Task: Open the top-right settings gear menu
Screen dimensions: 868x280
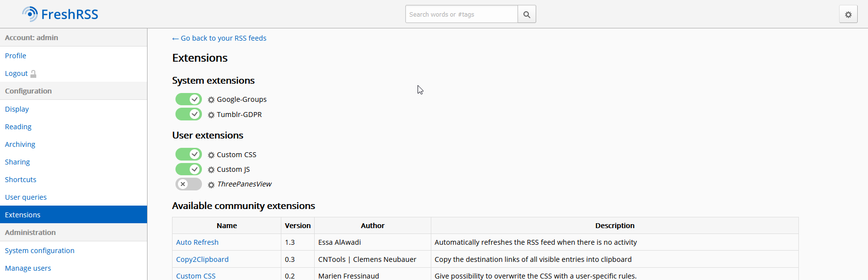Action: [x=848, y=15]
